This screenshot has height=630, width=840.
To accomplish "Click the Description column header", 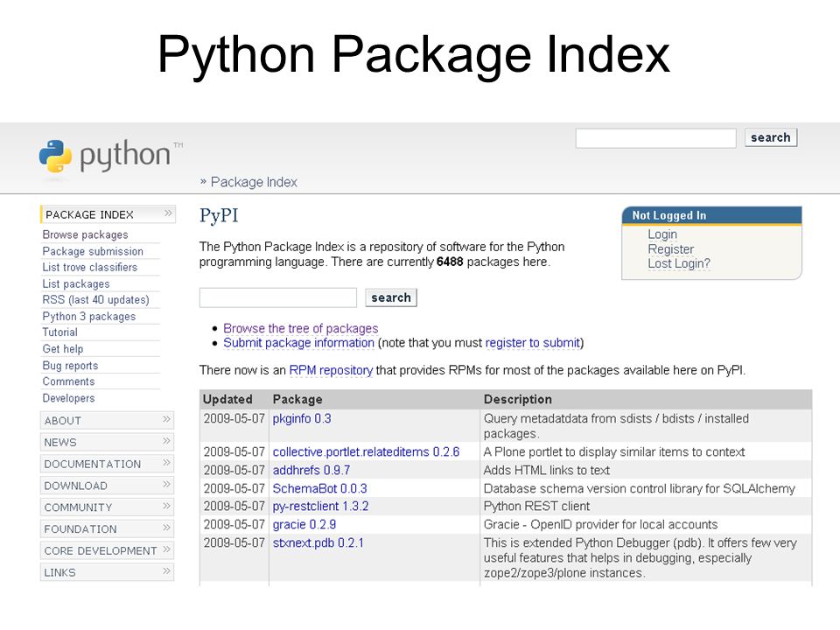I will tap(517, 400).
